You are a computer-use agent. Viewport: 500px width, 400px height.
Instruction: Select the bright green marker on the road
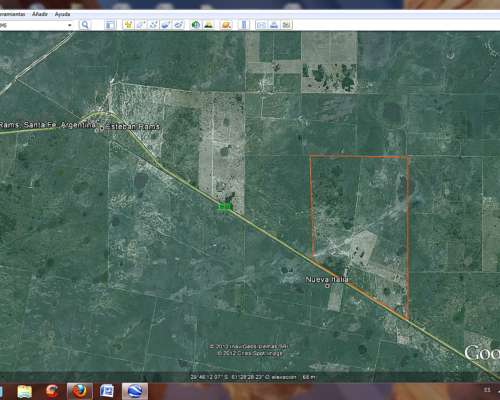pyautogui.click(x=225, y=207)
